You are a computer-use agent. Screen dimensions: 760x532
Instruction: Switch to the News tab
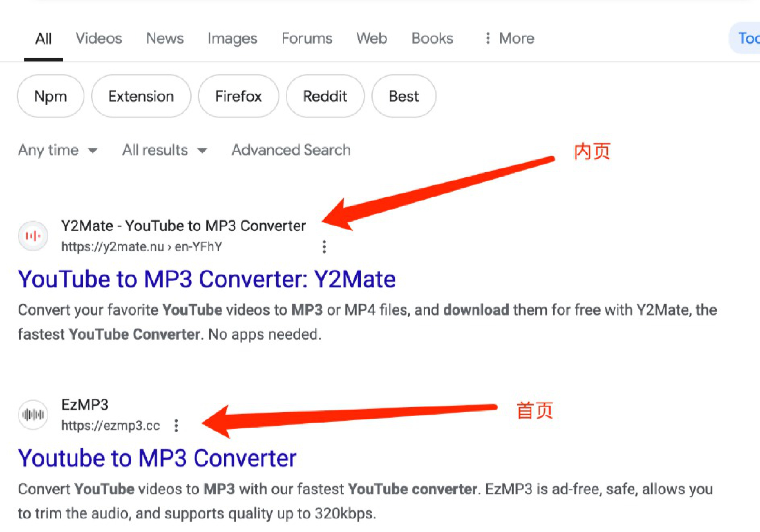(165, 38)
